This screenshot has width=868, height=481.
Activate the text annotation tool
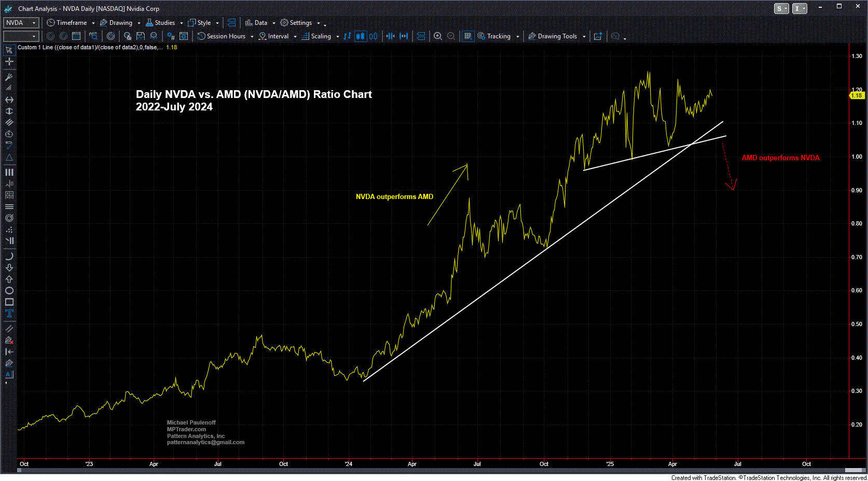[x=9, y=314]
